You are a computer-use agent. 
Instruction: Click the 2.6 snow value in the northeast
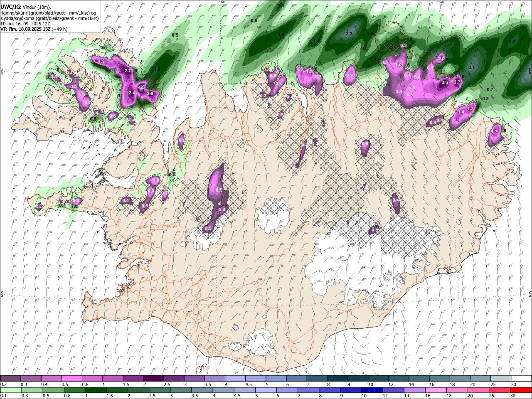tap(445, 83)
